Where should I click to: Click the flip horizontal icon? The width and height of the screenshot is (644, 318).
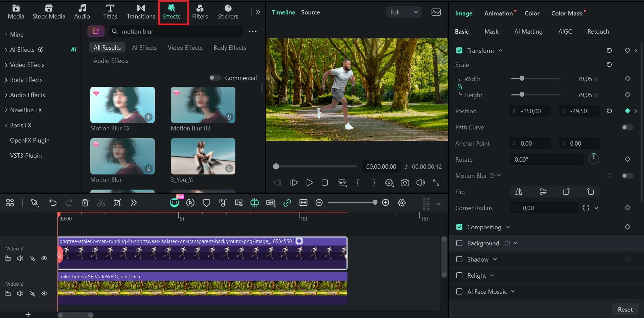(x=519, y=192)
